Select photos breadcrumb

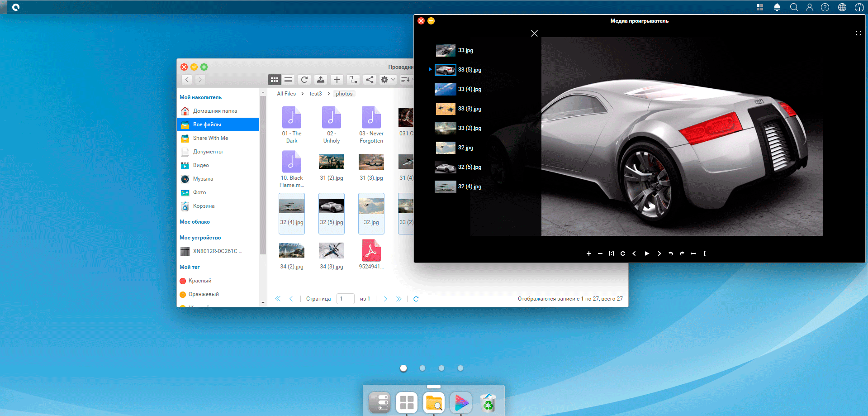pyautogui.click(x=344, y=94)
